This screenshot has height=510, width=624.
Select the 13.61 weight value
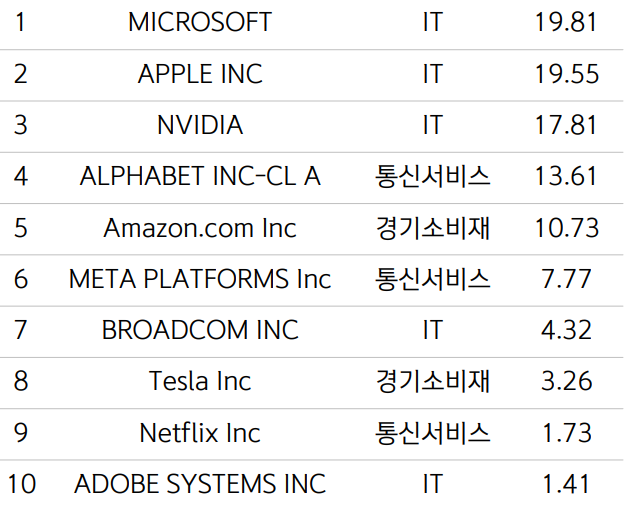(x=566, y=176)
